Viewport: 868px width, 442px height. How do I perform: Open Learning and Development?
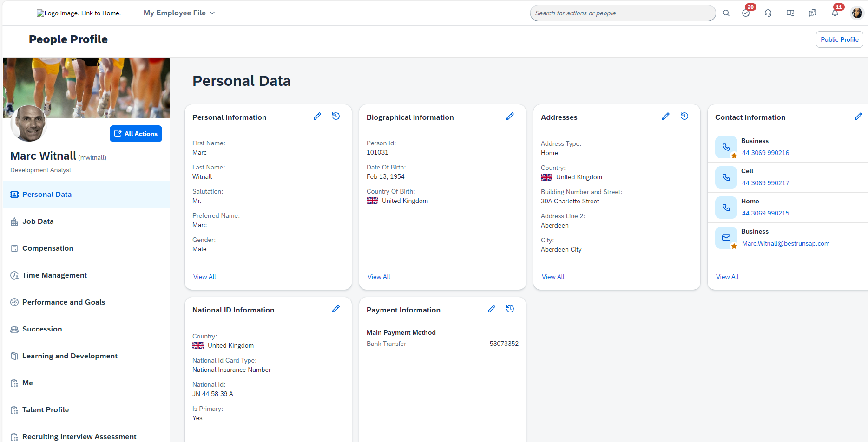[86, 356]
